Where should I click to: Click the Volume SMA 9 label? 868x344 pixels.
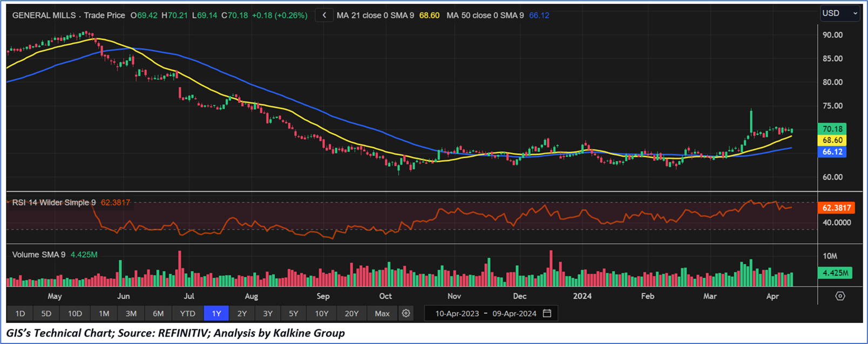(x=39, y=254)
